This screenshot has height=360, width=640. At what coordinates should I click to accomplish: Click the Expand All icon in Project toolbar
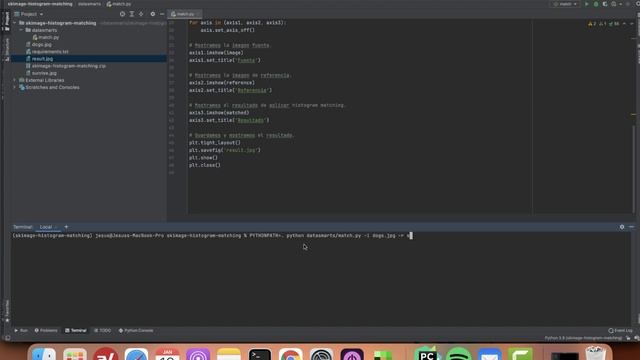(x=131, y=14)
